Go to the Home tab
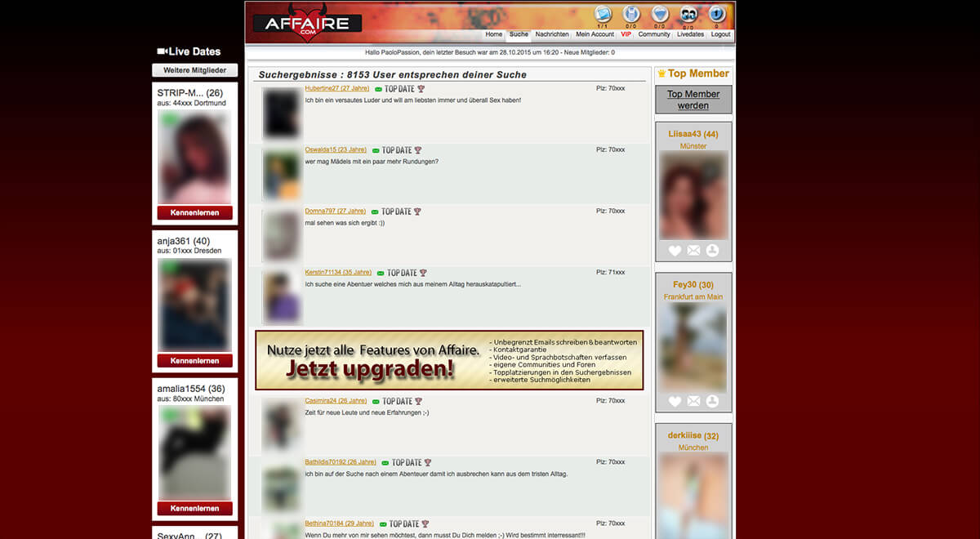The height and width of the screenshot is (539, 980). [494, 35]
